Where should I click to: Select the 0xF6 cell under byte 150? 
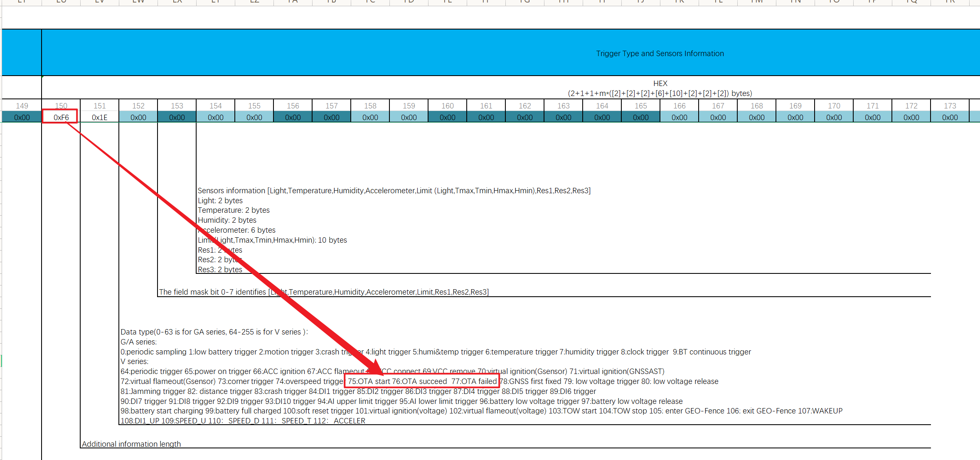pyautogui.click(x=61, y=117)
